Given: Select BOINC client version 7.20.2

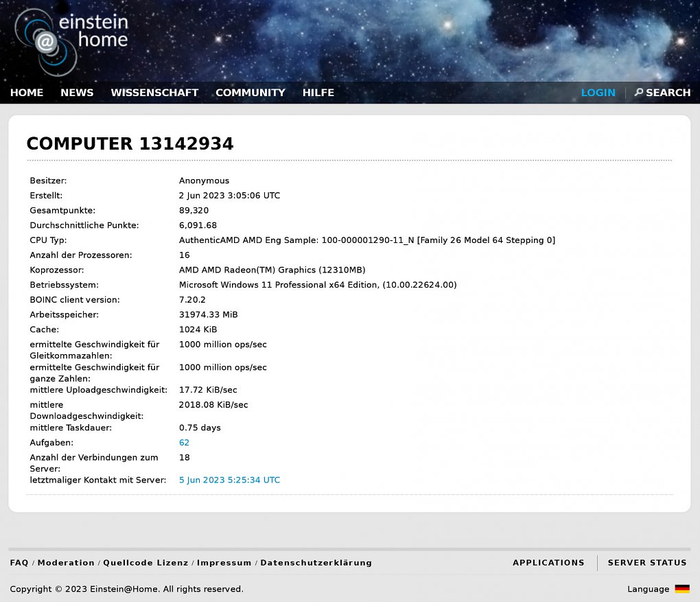Looking at the screenshot, I should [192, 300].
